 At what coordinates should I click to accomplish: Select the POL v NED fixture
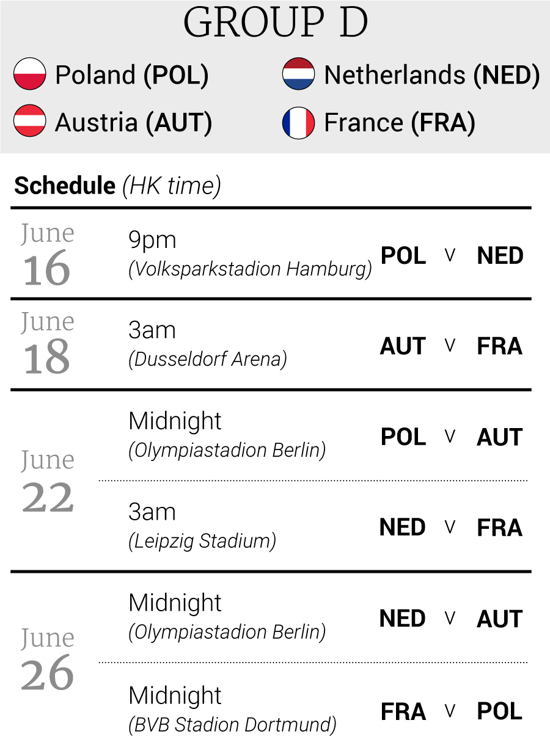pos(452,255)
